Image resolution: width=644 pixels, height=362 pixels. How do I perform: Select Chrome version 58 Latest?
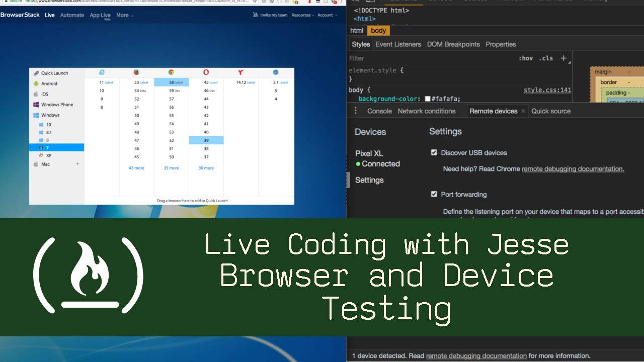pyautogui.click(x=172, y=82)
